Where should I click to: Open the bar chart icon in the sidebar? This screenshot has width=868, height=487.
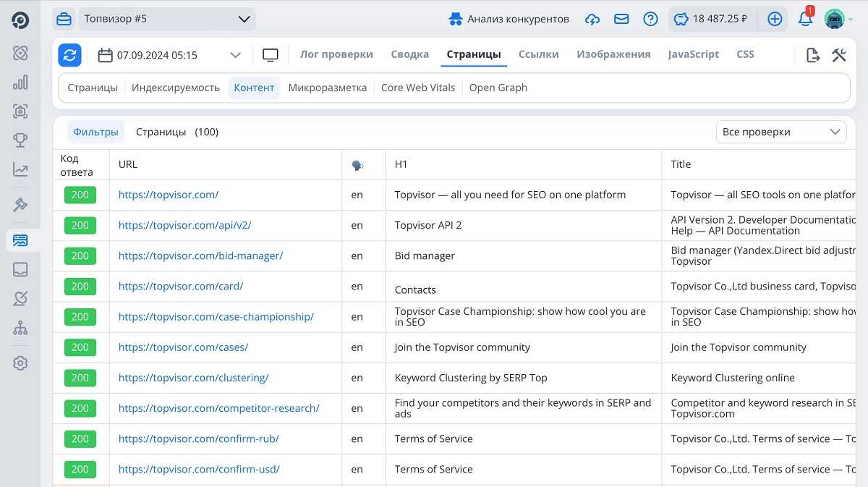click(x=20, y=82)
